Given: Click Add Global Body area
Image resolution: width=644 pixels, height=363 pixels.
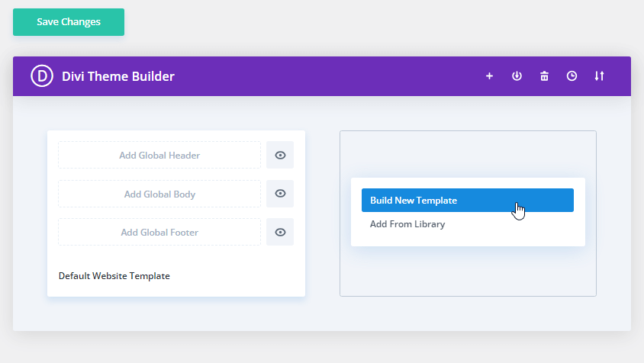Looking at the screenshot, I should coord(159,194).
